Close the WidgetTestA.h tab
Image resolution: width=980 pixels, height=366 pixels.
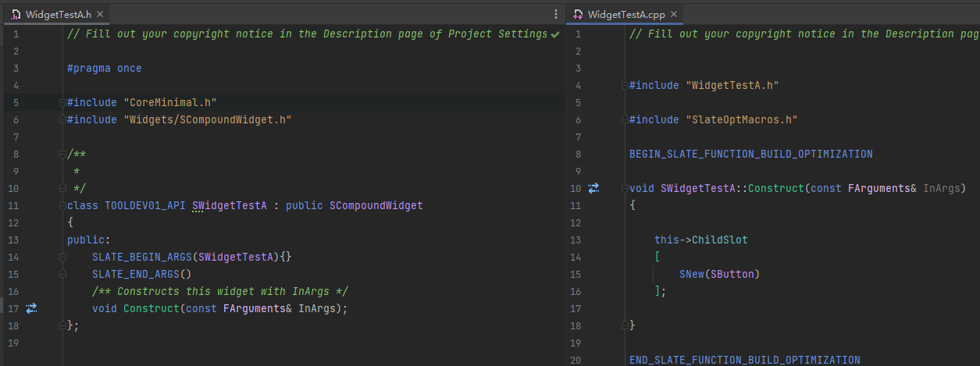[100, 14]
